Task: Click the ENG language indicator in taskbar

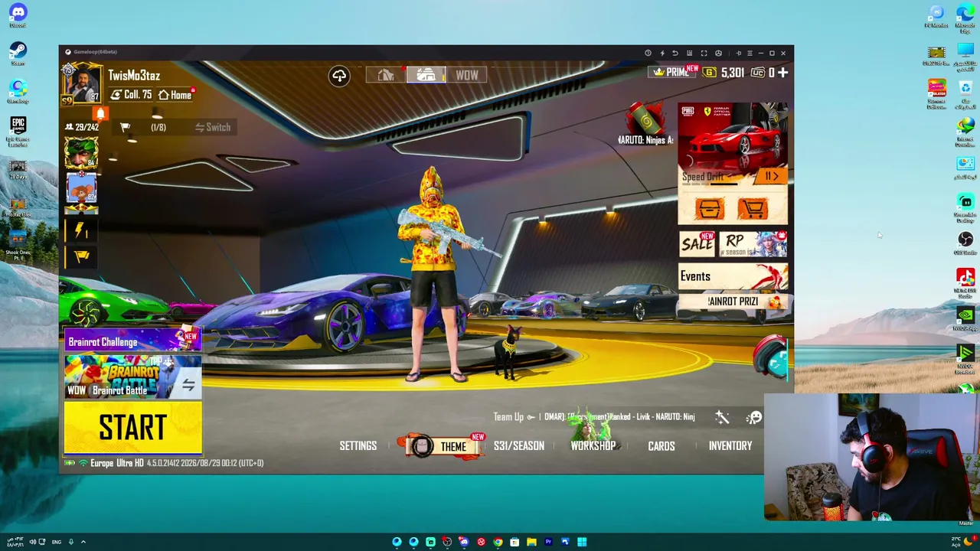Action: [x=57, y=542]
